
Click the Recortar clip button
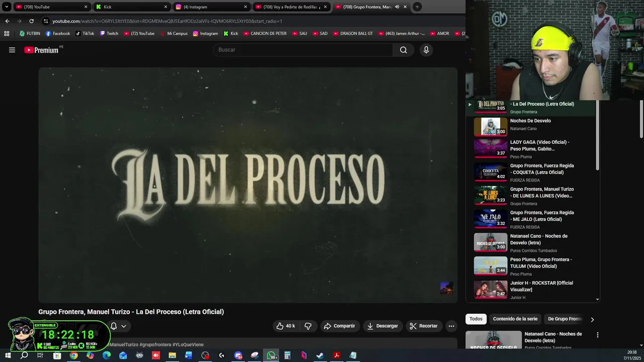click(x=424, y=326)
